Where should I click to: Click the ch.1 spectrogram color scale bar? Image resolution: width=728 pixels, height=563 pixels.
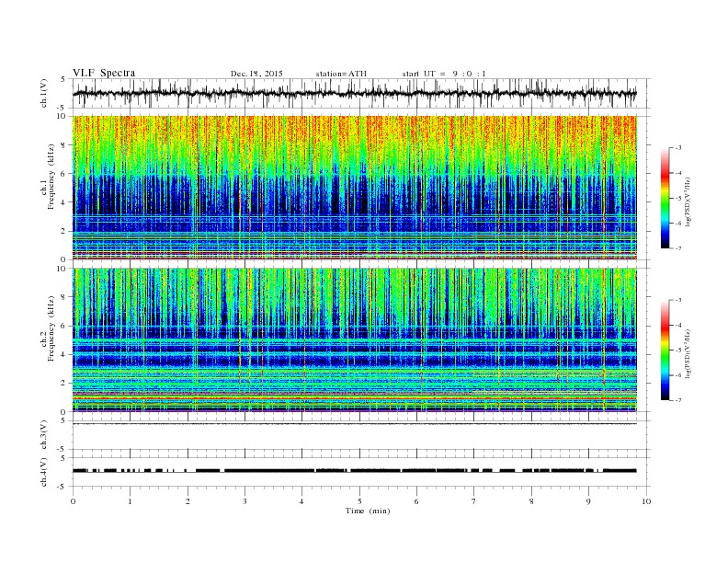pos(665,199)
